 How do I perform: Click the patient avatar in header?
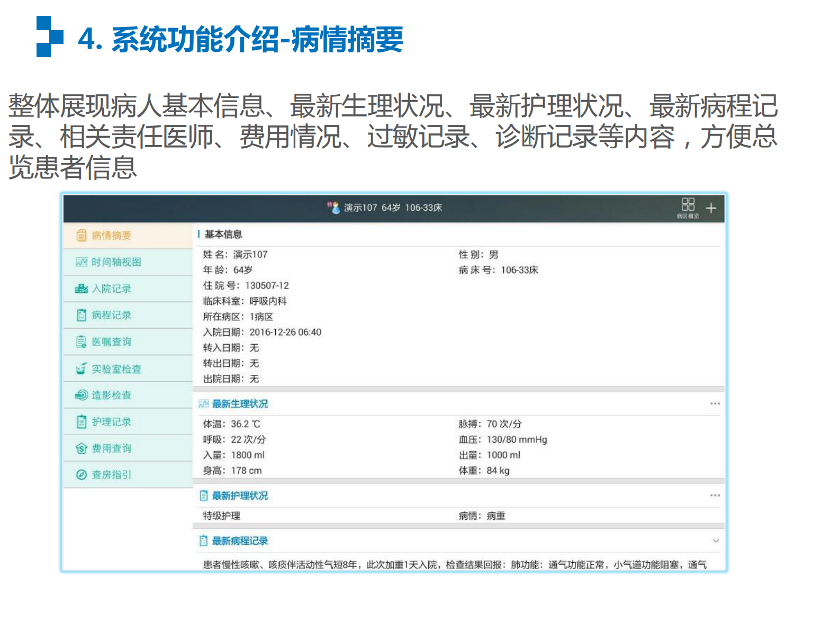334,208
